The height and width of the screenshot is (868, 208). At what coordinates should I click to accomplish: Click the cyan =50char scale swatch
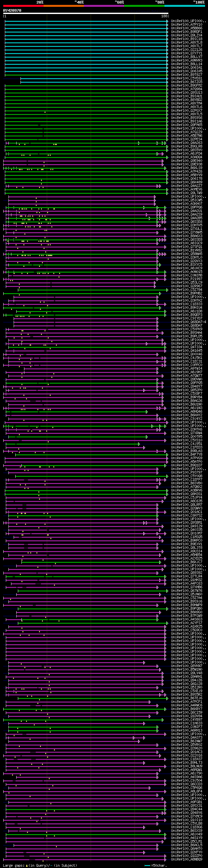148,865
